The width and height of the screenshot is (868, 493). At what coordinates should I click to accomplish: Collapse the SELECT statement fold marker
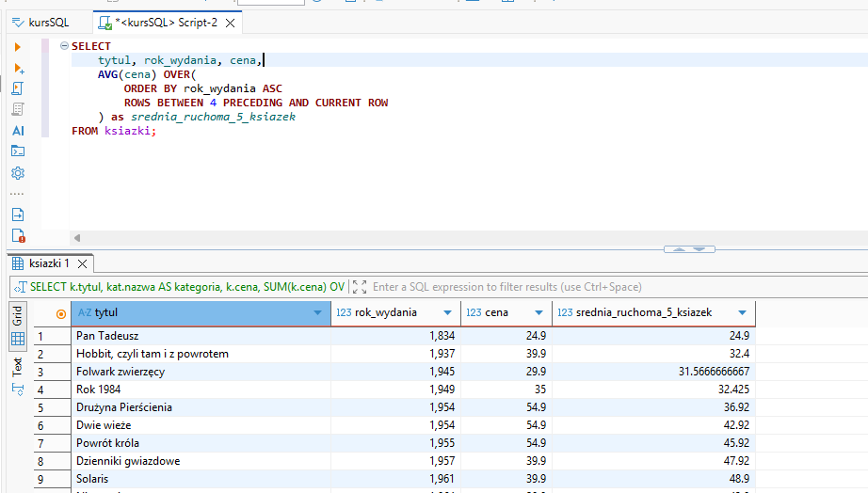pyautogui.click(x=64, y=46)
